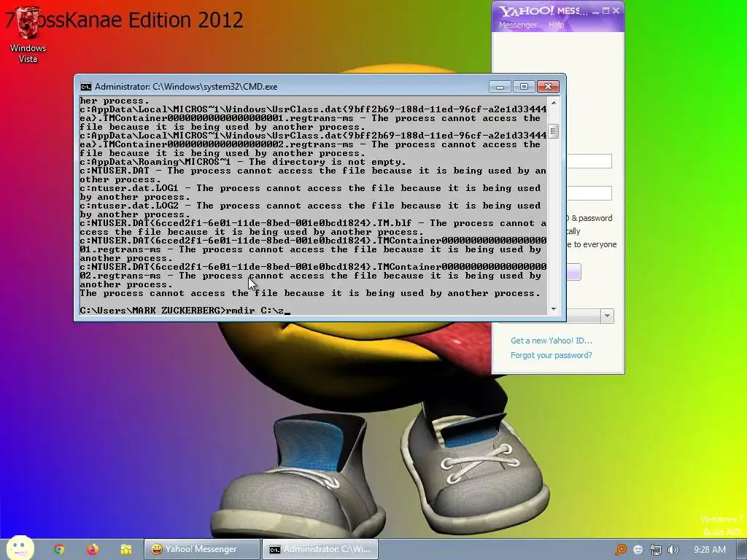Open the 'Forgot your password?' link

pyautogui.click(x=551, y=355)
